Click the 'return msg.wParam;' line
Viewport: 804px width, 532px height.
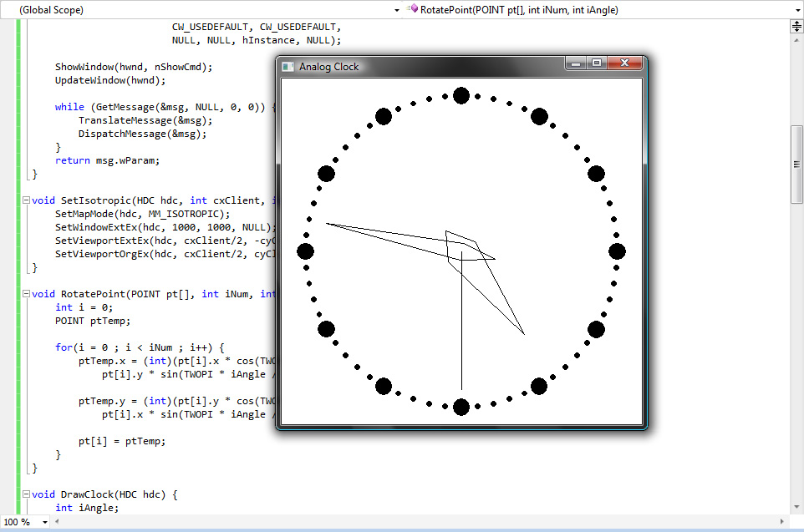click(107, 160)
